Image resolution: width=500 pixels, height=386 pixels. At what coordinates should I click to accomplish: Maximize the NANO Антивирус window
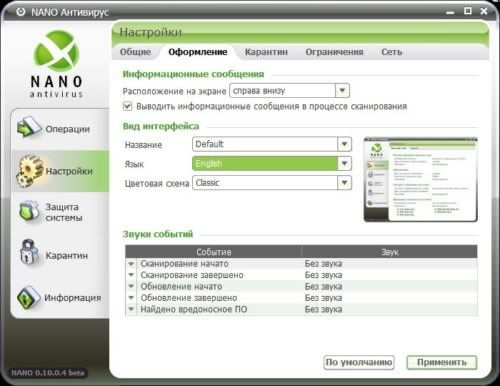(x=468, y=11)
